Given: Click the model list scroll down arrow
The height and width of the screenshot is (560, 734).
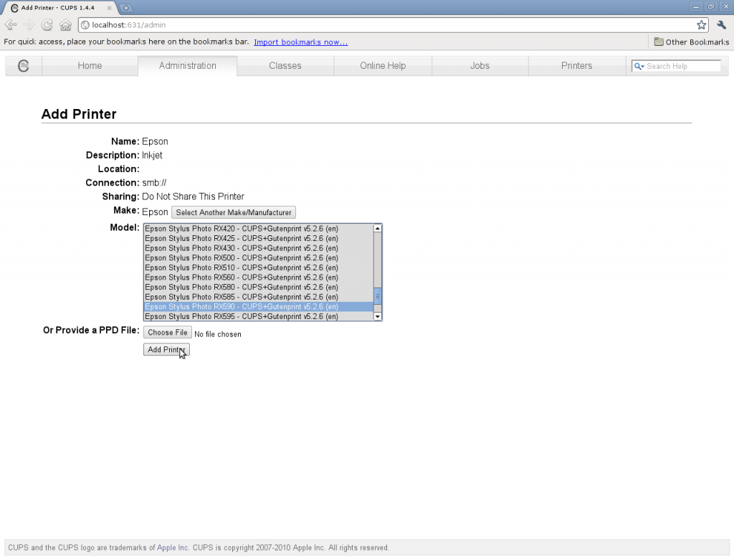Looking at the screenshot, I should pos(378,316).
